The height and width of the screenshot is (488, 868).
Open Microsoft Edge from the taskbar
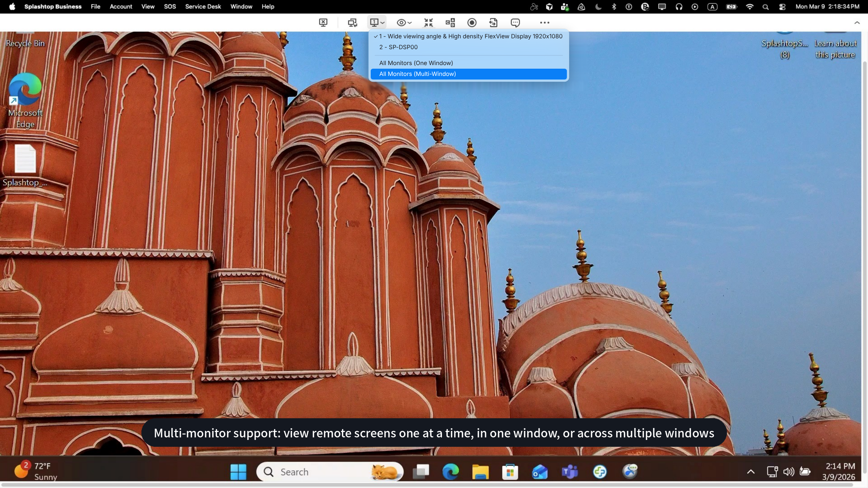tap(451, 472)
